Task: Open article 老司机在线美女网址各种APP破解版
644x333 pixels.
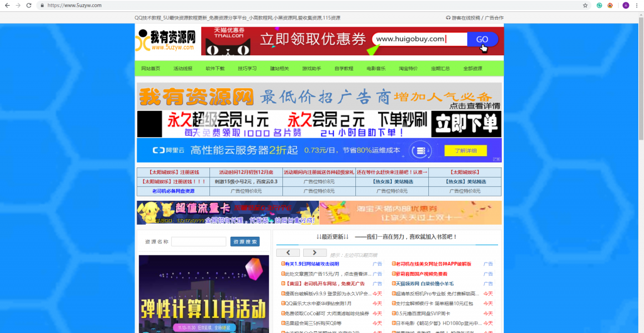Action: point(433,264)
